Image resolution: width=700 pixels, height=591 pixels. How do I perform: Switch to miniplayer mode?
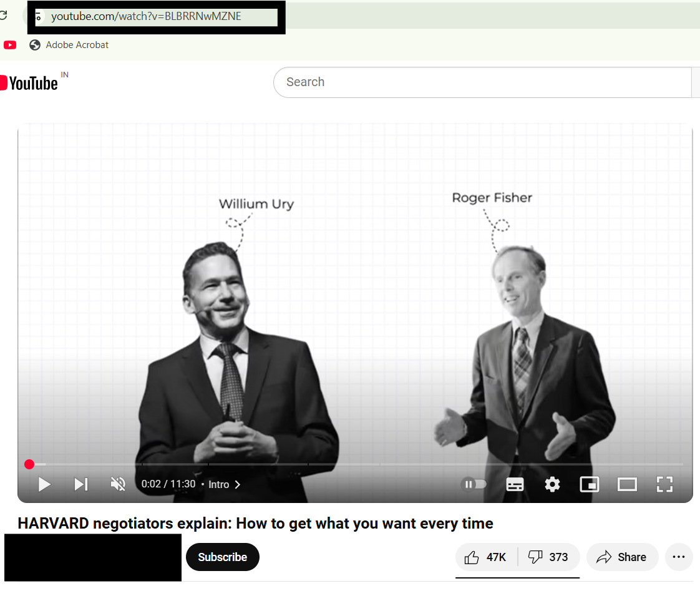(590, 484)
